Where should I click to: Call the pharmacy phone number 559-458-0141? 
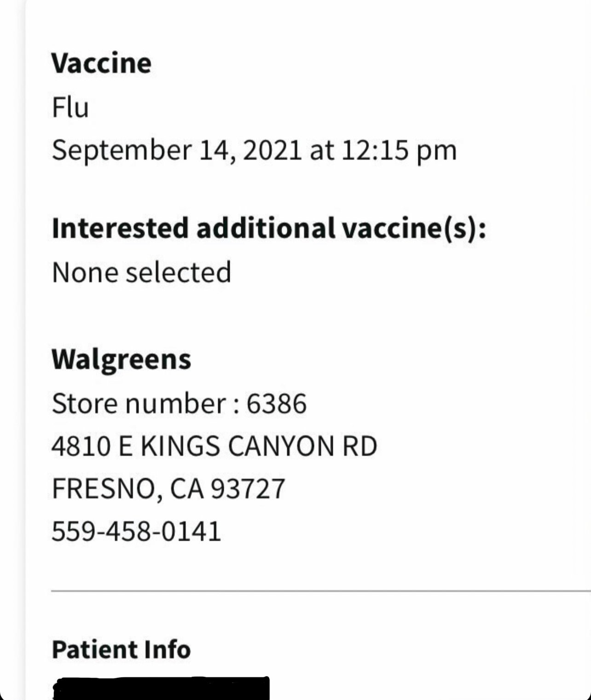pos(136,531)
